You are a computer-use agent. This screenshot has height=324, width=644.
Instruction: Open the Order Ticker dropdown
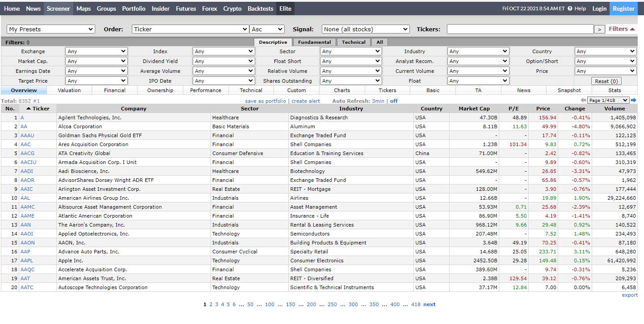pos(190,29)
